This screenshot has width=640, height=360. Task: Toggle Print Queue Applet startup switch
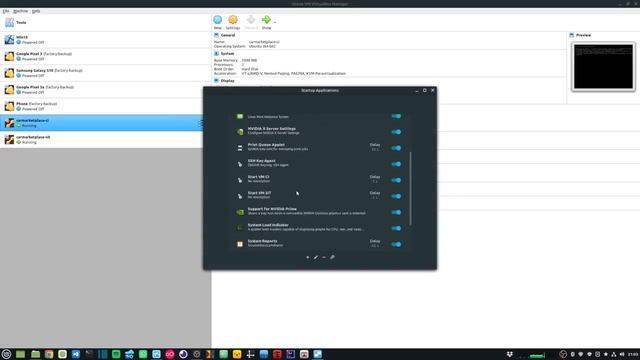[396, 148]
